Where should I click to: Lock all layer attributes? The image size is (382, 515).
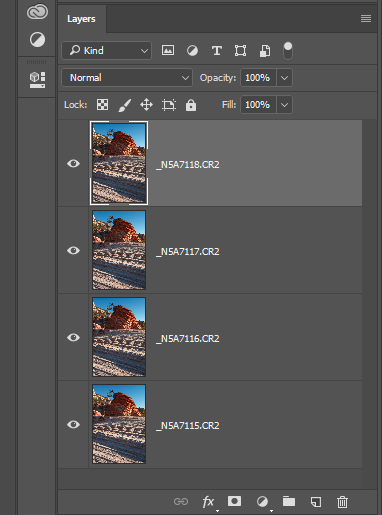point(191,105)
